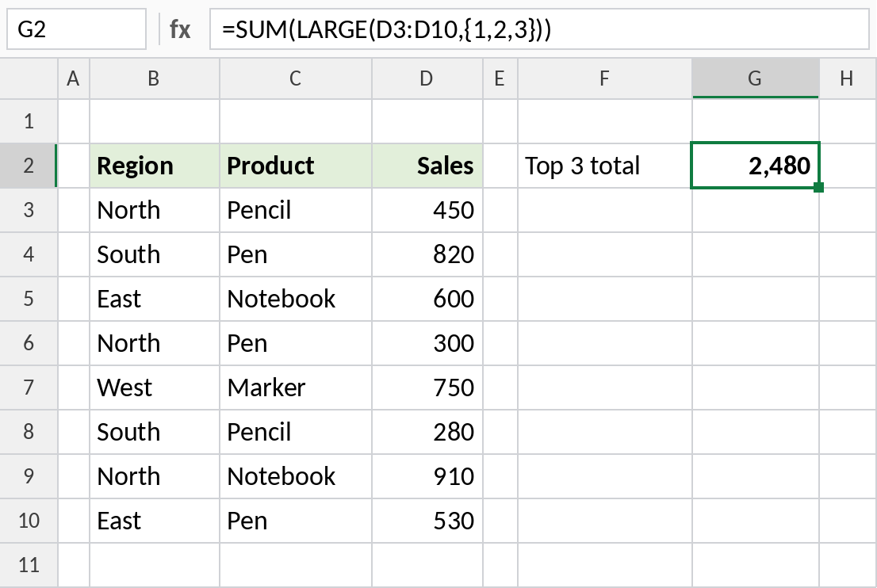Click the Name Box showing G2

click(x=77, y=29)
